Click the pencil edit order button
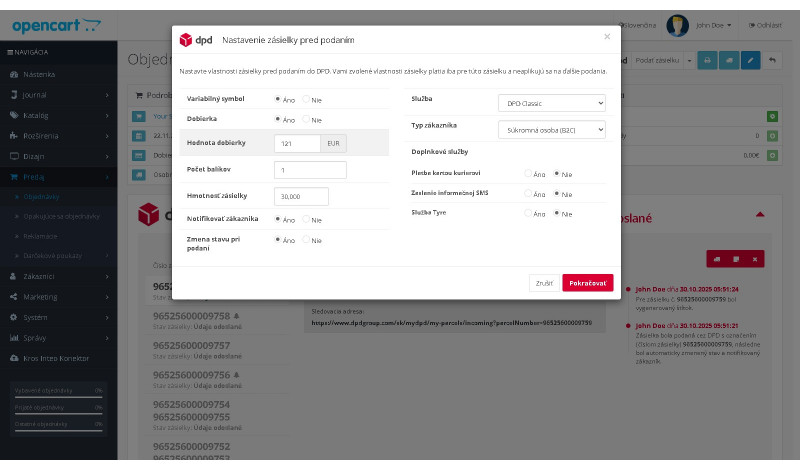This screenshot has width=800, height=470. click(751, 60)
